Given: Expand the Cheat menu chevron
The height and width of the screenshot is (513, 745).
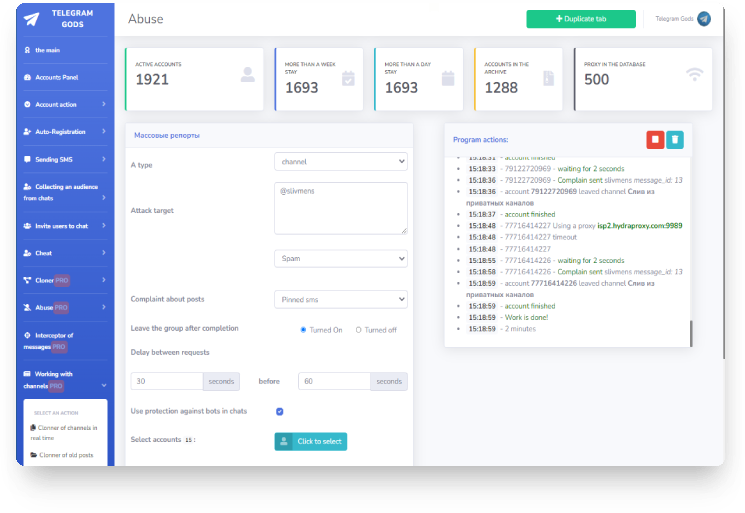Looking at the screenshot, I should pos(104,253).
